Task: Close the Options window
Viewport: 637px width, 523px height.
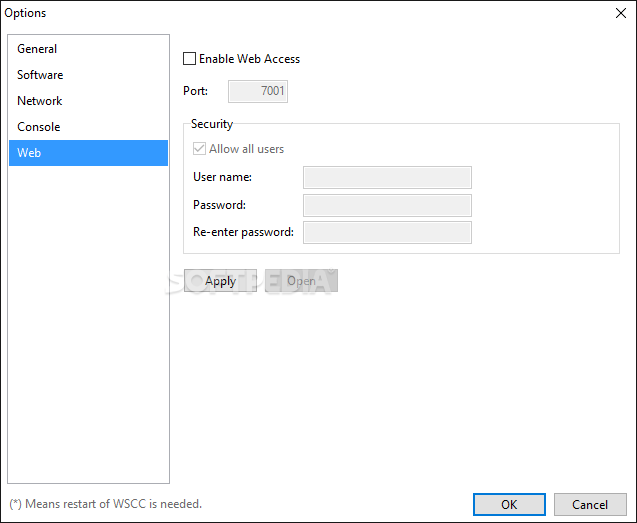Action: (620, 13)
